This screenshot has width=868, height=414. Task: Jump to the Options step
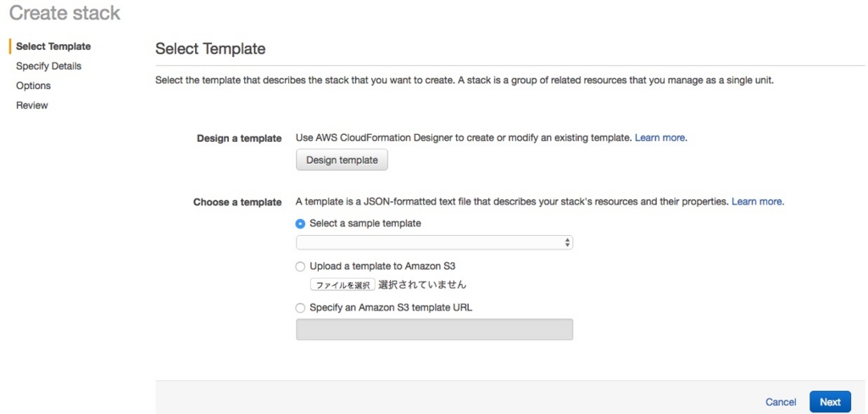click(x=33, y=86)
